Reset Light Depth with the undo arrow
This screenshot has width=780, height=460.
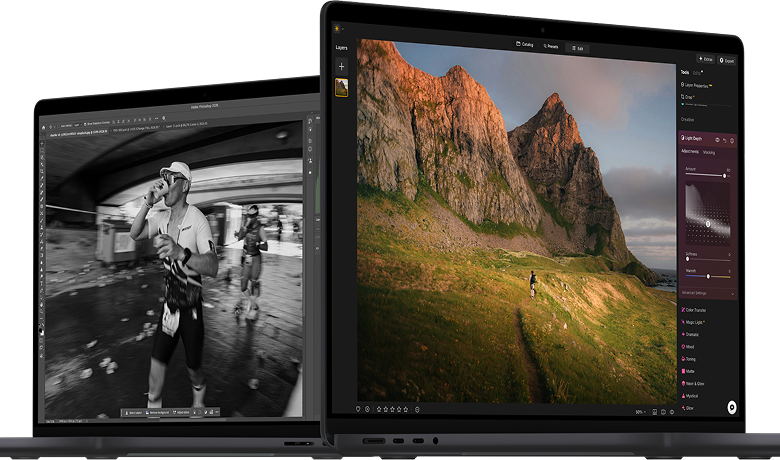(x=725, y=141)
